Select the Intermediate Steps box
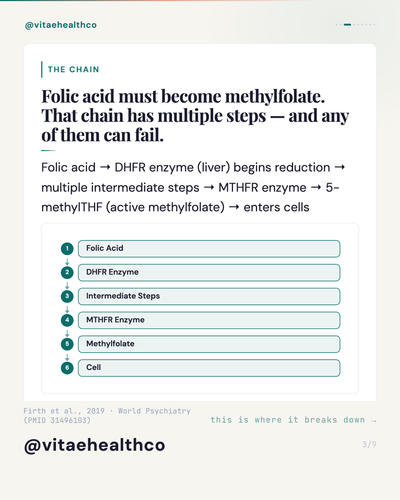 209,296
